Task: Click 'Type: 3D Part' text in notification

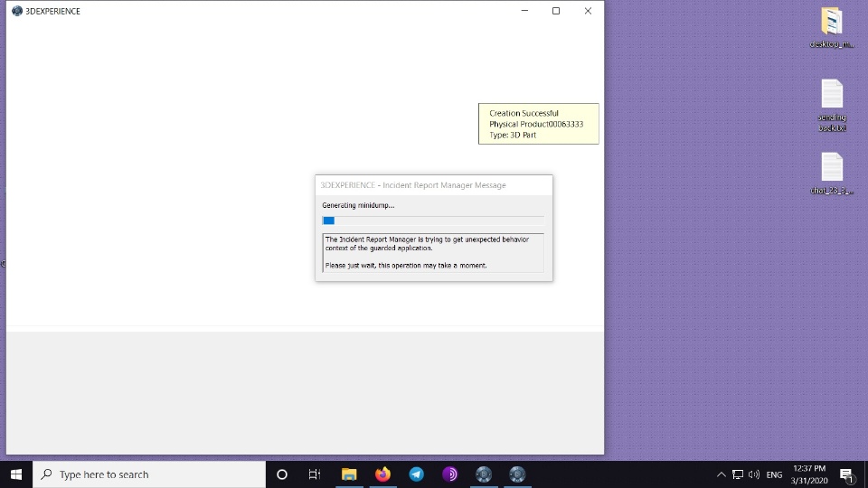Action: point(513,135)
